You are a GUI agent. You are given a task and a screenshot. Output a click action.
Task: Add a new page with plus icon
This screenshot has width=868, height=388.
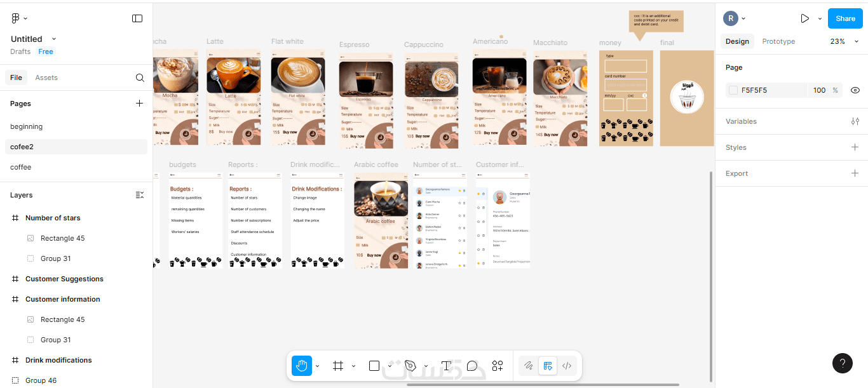point(140,103)
